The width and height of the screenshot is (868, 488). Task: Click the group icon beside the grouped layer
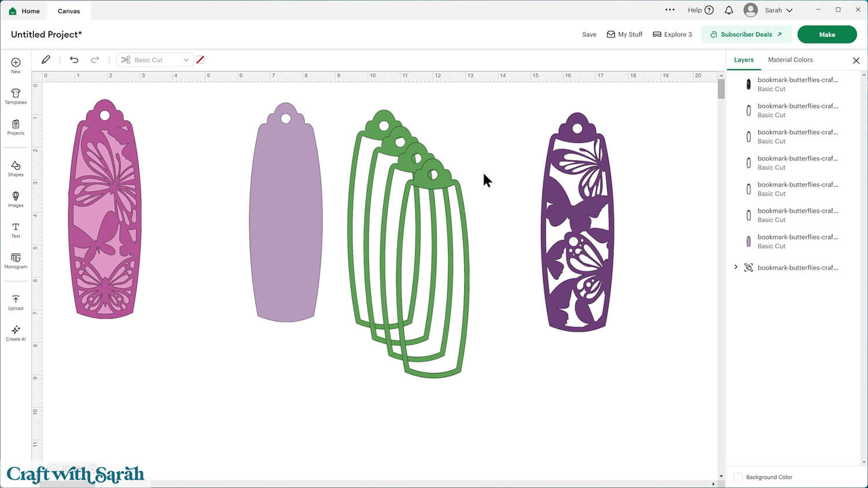748,268
